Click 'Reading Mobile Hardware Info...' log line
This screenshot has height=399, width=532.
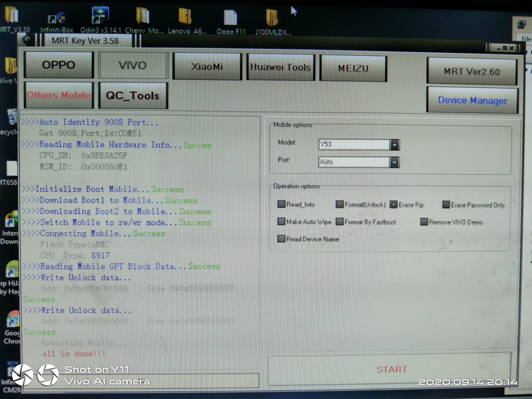116,145
